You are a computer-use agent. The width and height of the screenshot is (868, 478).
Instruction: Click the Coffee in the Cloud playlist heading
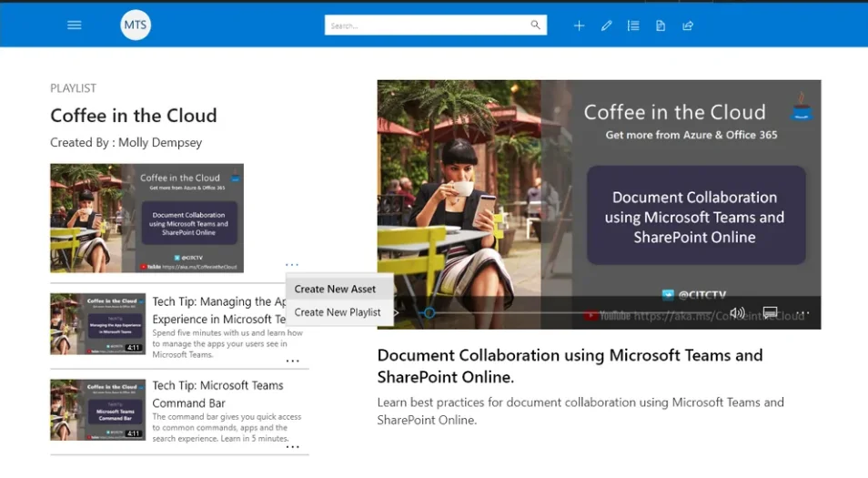(x=134, y=116)
